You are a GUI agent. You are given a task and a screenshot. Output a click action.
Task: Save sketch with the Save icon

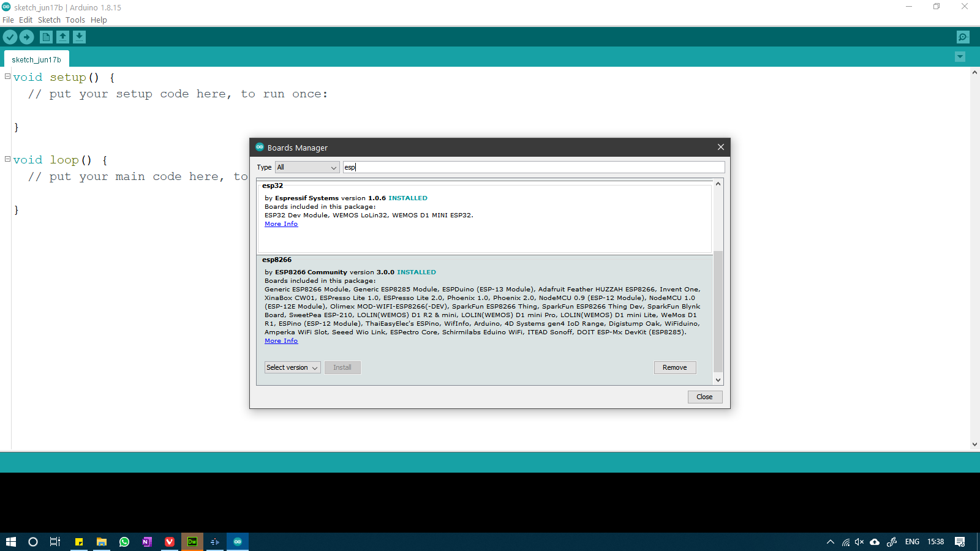tap(79, 37)
